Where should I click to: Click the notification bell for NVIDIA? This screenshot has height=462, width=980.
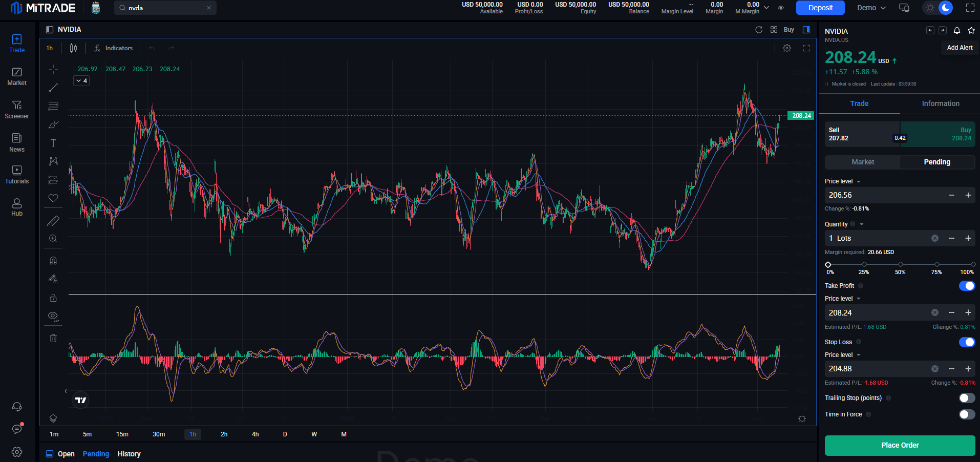pyautogui.click(x=957, y=31)
